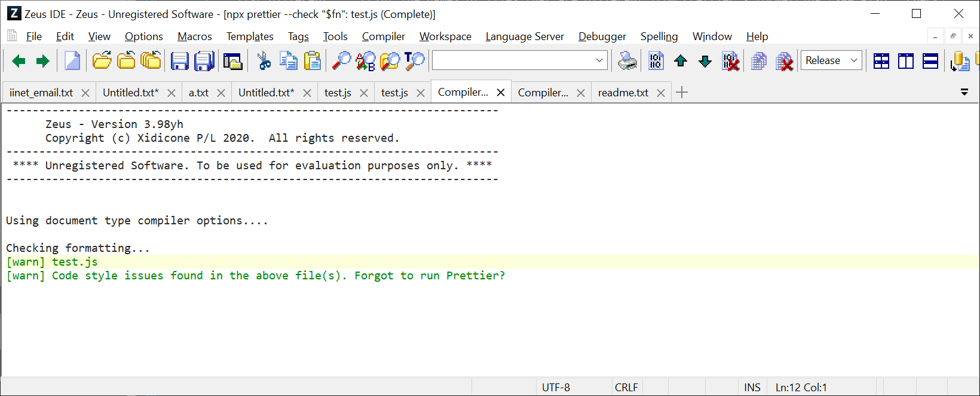Click the binary-page icon next to the printer
This screenshot has width=980, height=396.
click(x=656, y=61)
